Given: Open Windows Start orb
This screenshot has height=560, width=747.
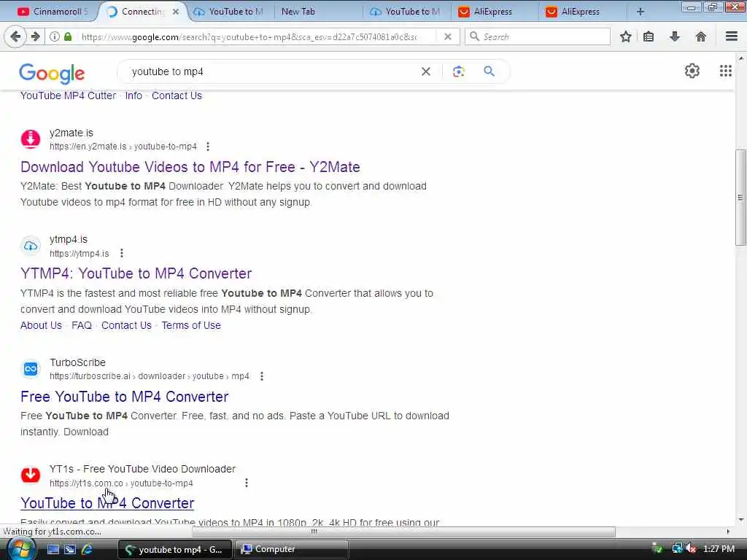Looking at the screenshot, I should [x=20, y=549].
